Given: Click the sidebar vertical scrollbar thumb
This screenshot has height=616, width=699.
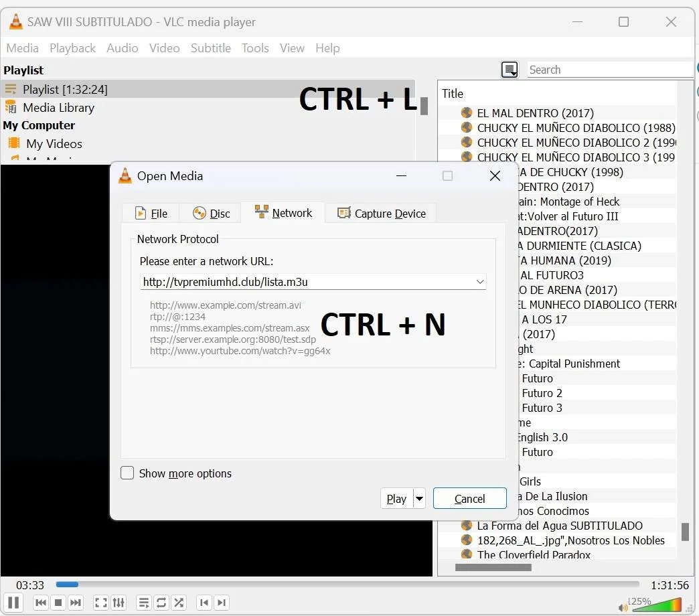Looking at the screenshot, I should click(x=424, y=106).
